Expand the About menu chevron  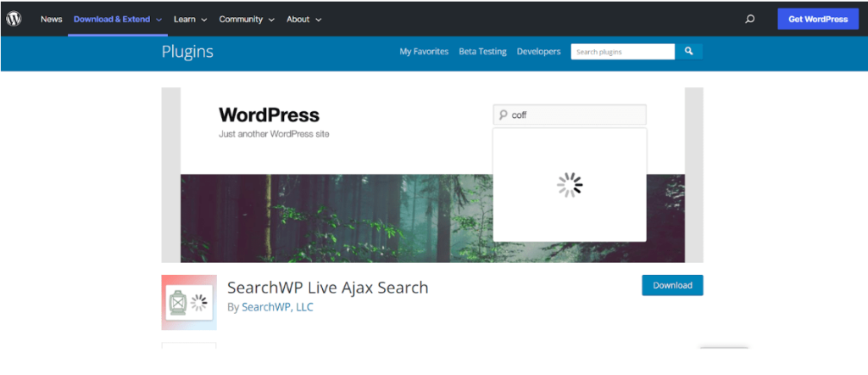click(x=319, y=20)
